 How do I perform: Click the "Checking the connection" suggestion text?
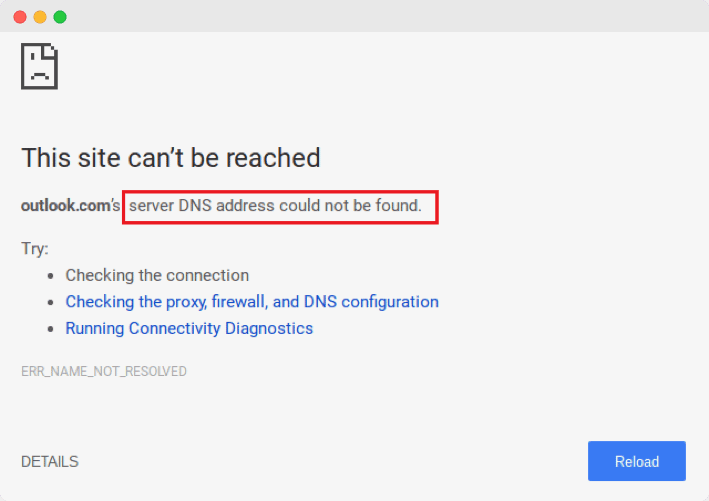157,275
